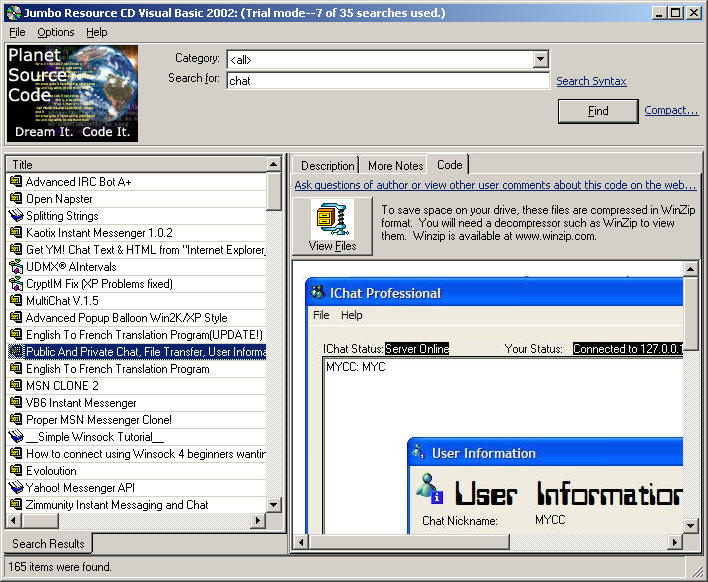This screenshot has width=708, height=582.
Task: Click the large MSN buddy icon in the preview
Action: tap(428, 489)
